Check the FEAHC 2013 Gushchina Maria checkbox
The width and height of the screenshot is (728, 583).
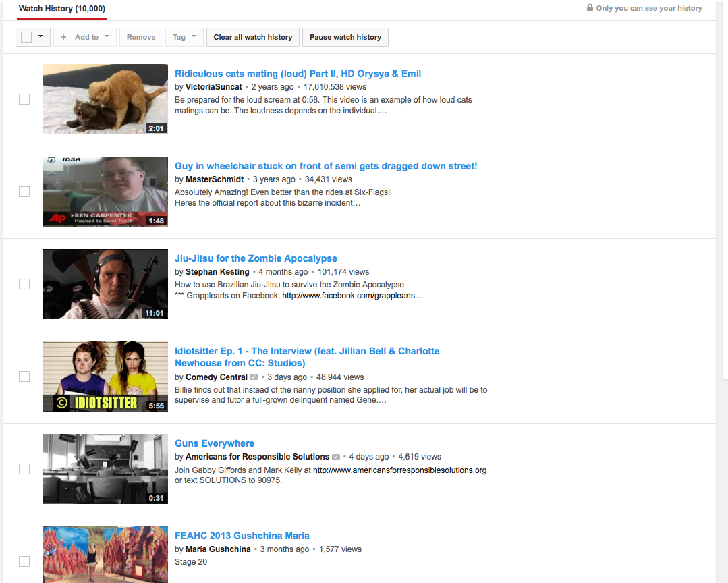(x=24, y=561)
